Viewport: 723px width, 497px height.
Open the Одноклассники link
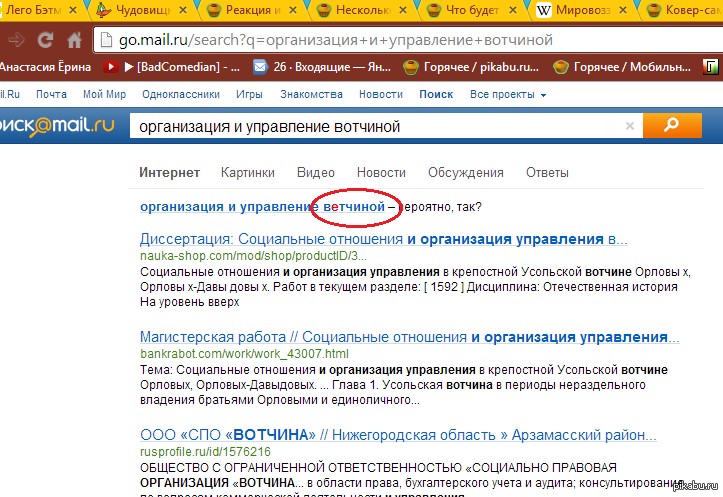pyautogui.click(x=181, y=95)
